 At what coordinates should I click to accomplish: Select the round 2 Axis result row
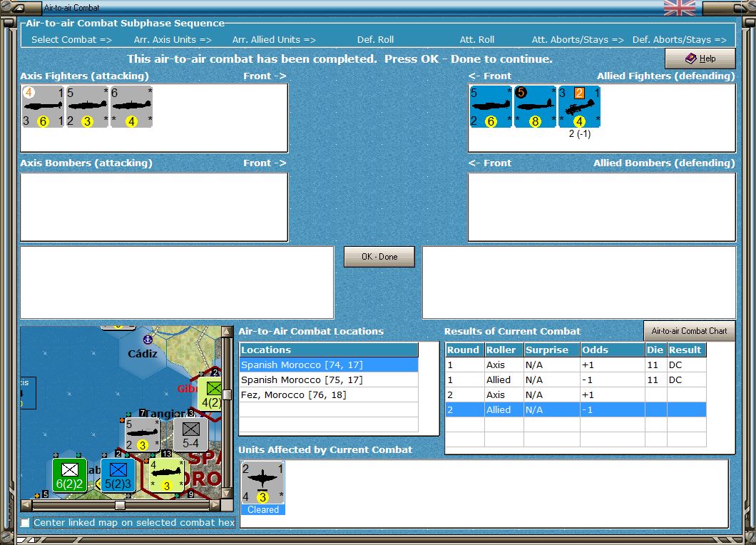576,394
